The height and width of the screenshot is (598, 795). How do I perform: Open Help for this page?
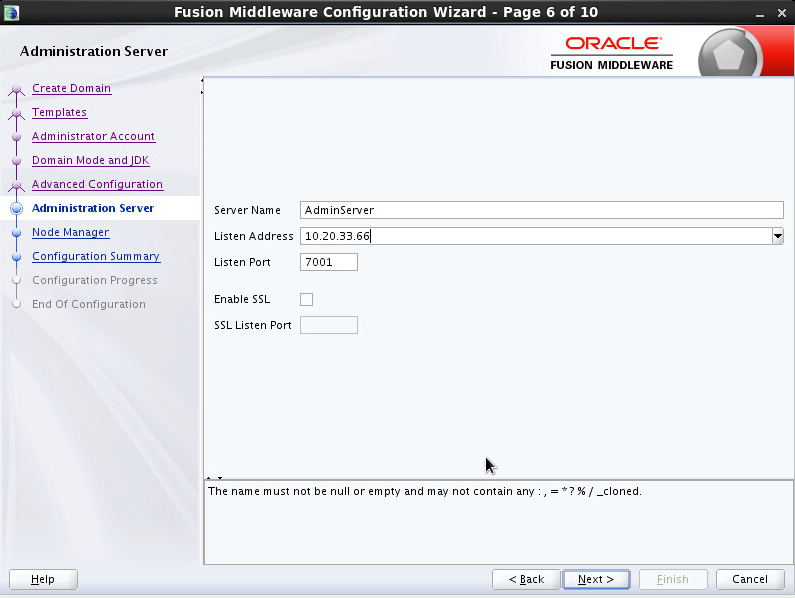coord(43,579)
